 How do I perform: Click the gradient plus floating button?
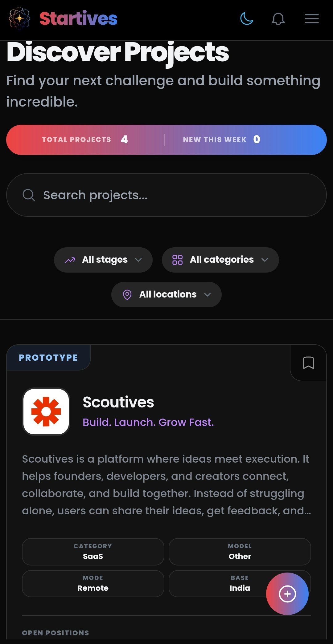(x=287, y=594)
